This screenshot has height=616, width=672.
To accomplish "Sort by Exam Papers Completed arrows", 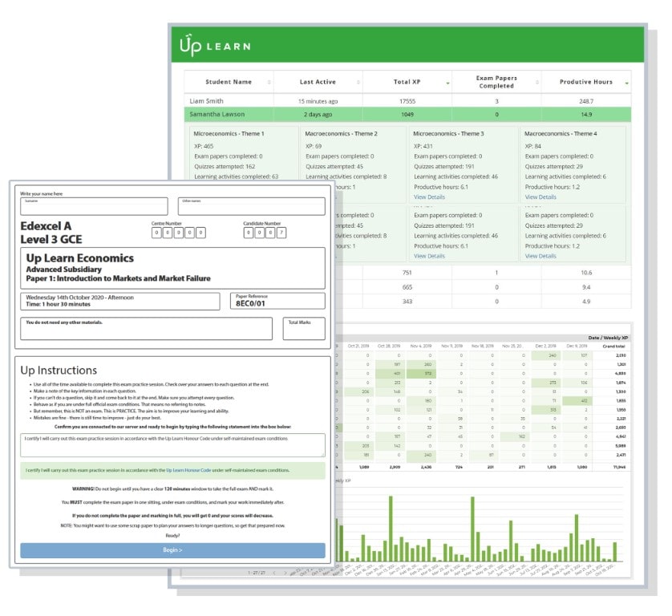I will [537, 82].
